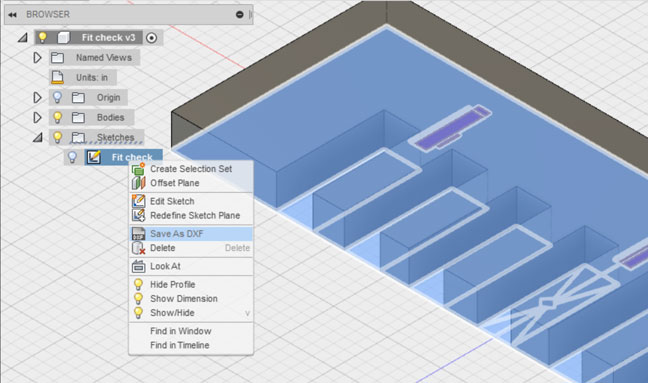Choose Create Selection Set from context menu
This screenshot has height=383, width=648.
click(x=191, y=169)
